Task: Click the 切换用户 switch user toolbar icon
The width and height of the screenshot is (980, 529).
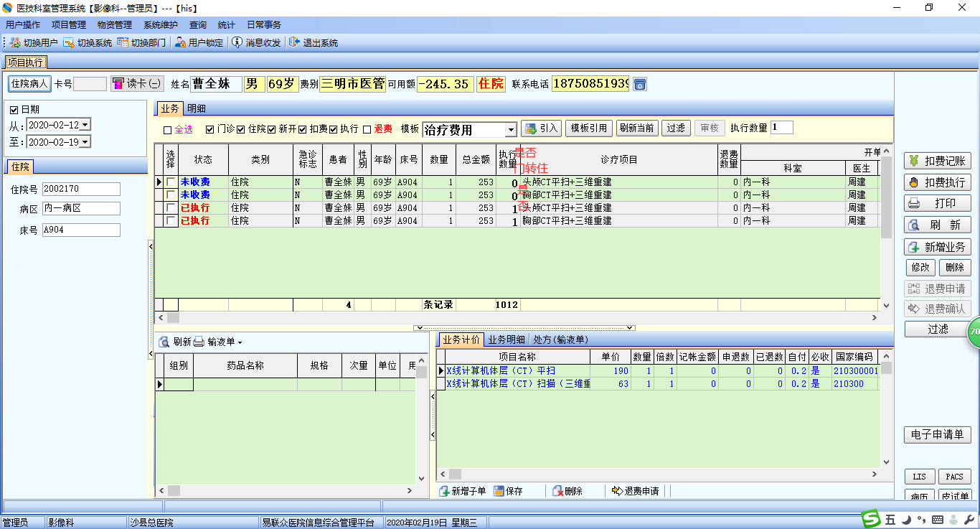Action: [15, 43]
